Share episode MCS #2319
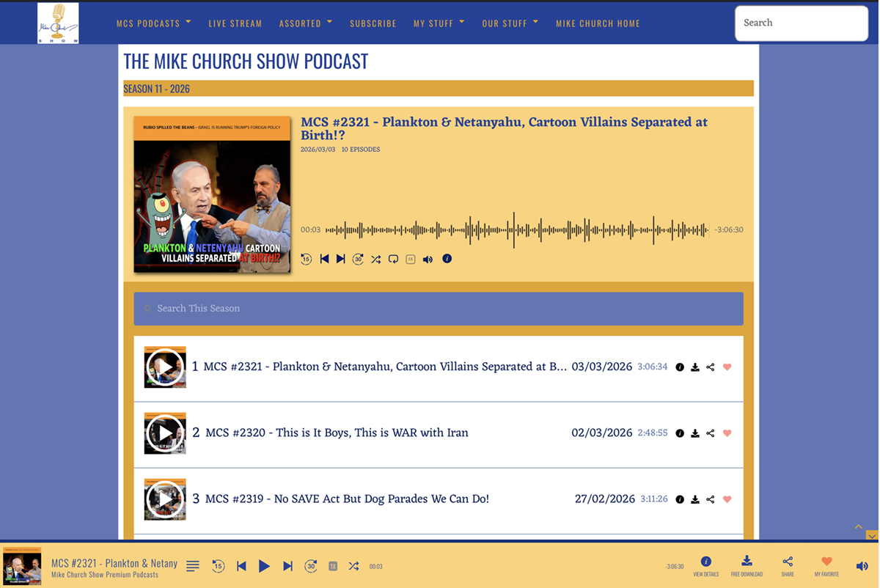This screenshot has width=880, height=588. [x=710, y=499]
